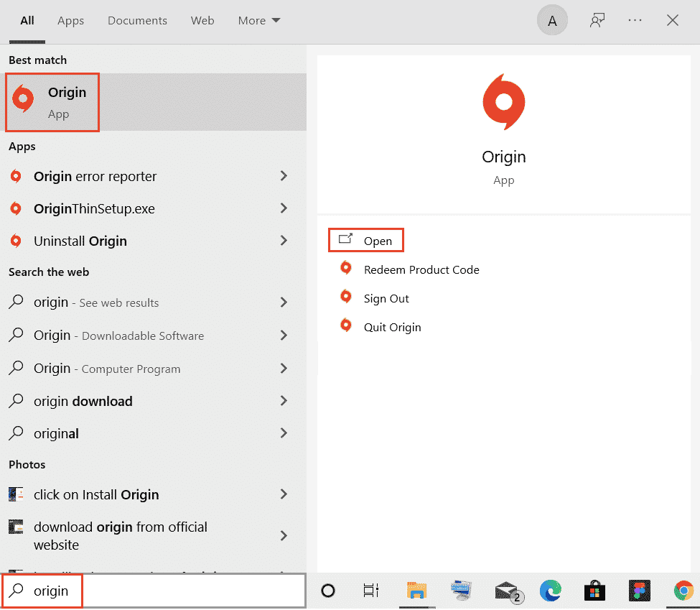Expand the origin download web suggestion arrow
This screenshot has width=700, height=610.
click(284, 401)
